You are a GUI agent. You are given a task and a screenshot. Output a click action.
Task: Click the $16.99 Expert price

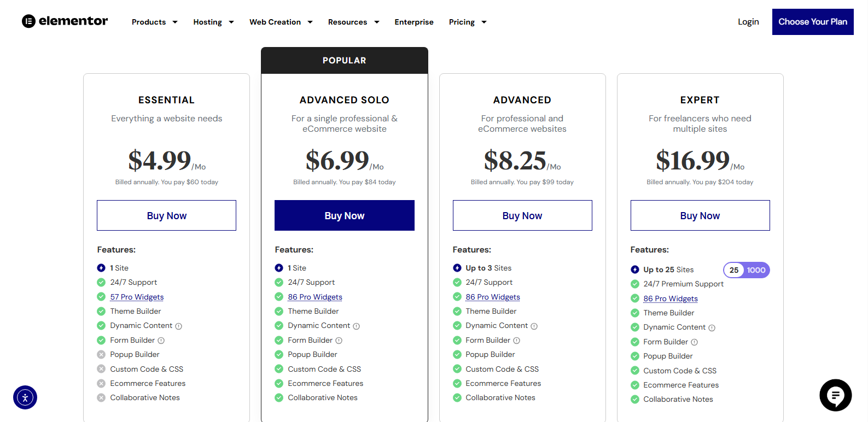tap(692, 160)
